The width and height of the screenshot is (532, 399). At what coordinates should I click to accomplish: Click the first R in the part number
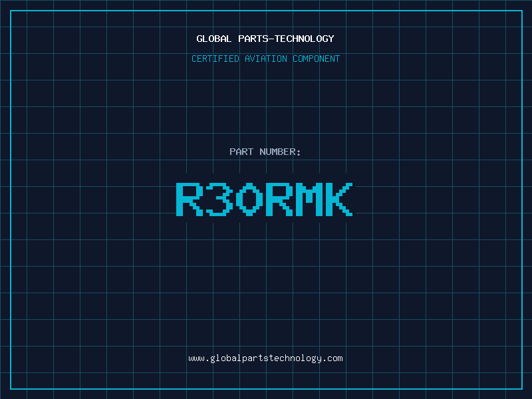(x=190, y=199)
